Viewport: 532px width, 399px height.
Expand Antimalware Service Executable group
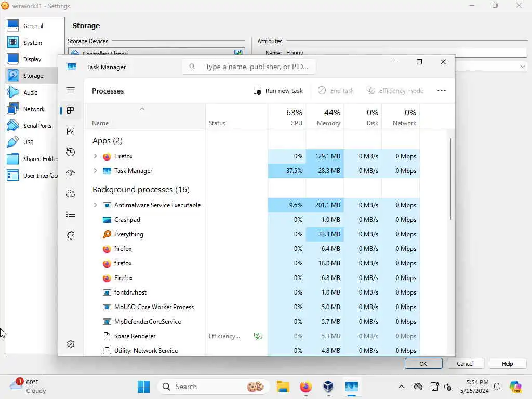(x=96, y=205)
